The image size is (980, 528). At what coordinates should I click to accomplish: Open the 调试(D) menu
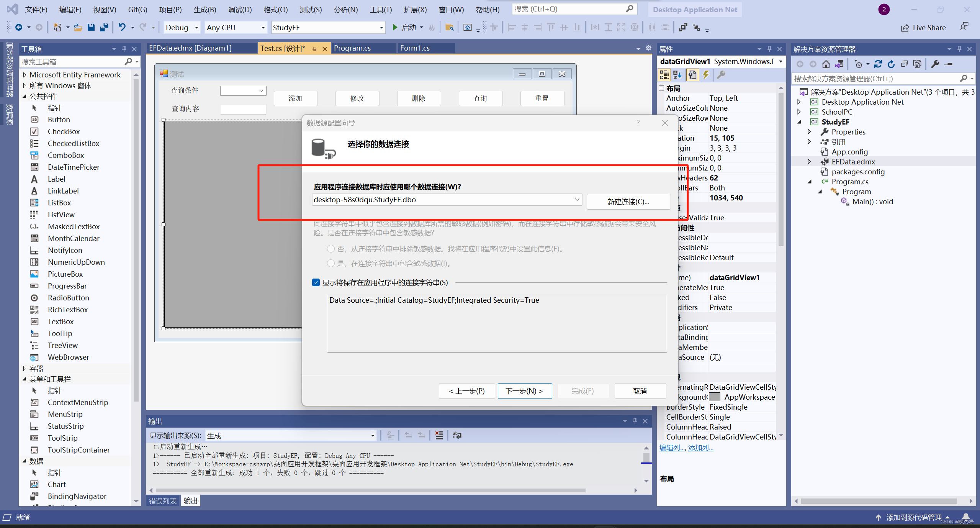[240, 10]
